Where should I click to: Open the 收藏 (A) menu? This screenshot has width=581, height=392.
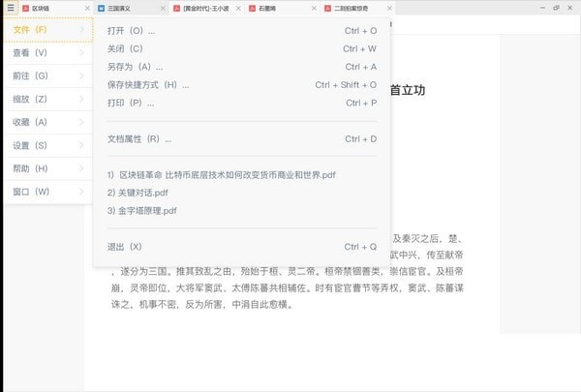48,122
